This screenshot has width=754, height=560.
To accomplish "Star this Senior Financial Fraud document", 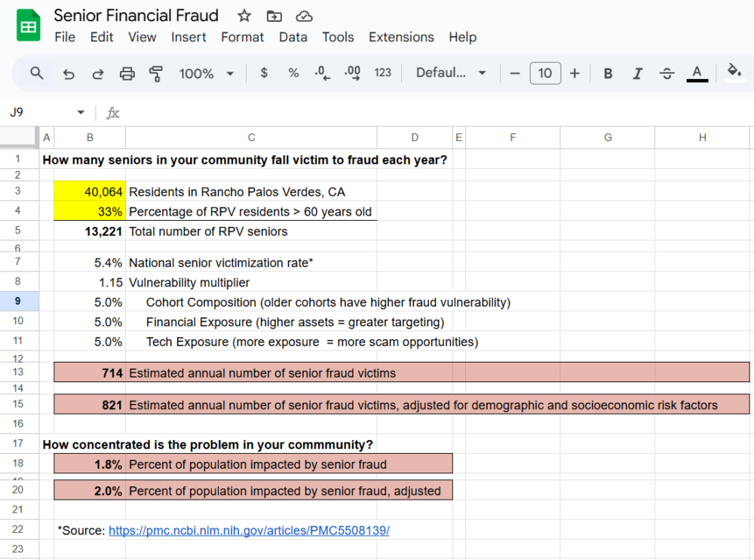I will tap(244, 16).
